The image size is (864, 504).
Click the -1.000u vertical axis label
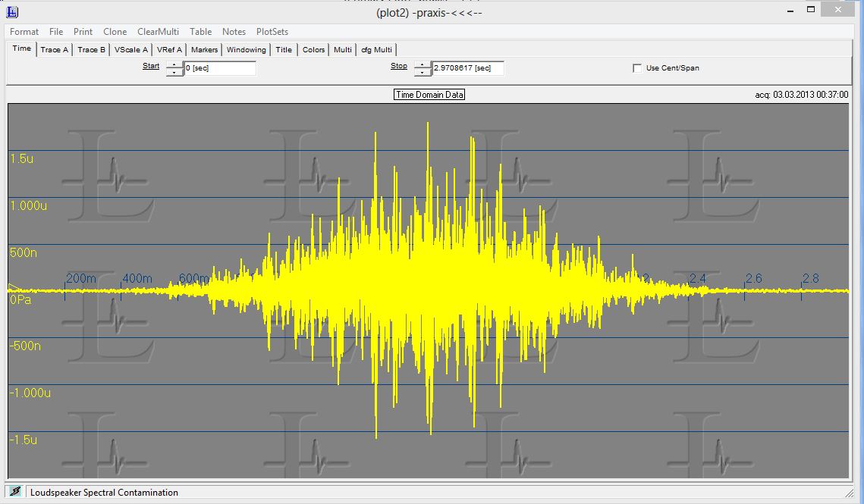30,393
